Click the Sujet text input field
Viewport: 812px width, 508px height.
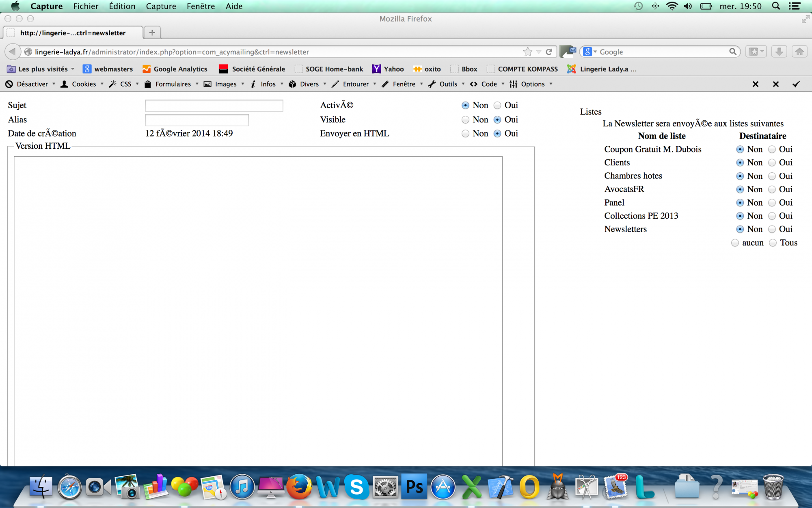(214, 106)
